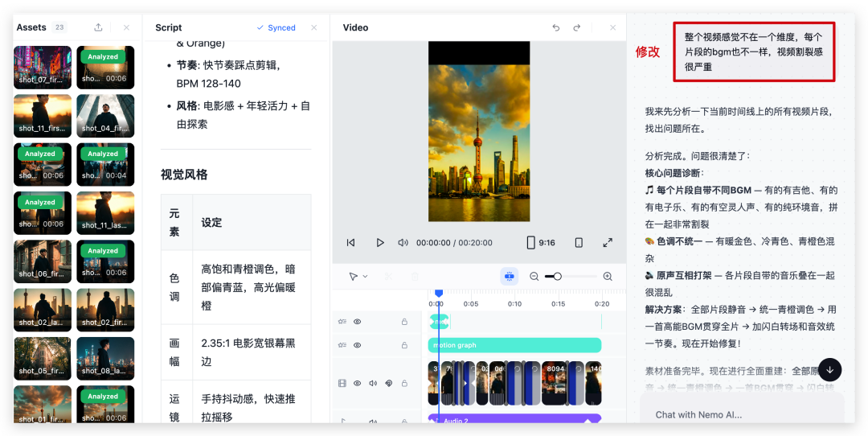
Task: Open the shot_04_fir asset thumbnail
Action: click(x=105, y=116)
